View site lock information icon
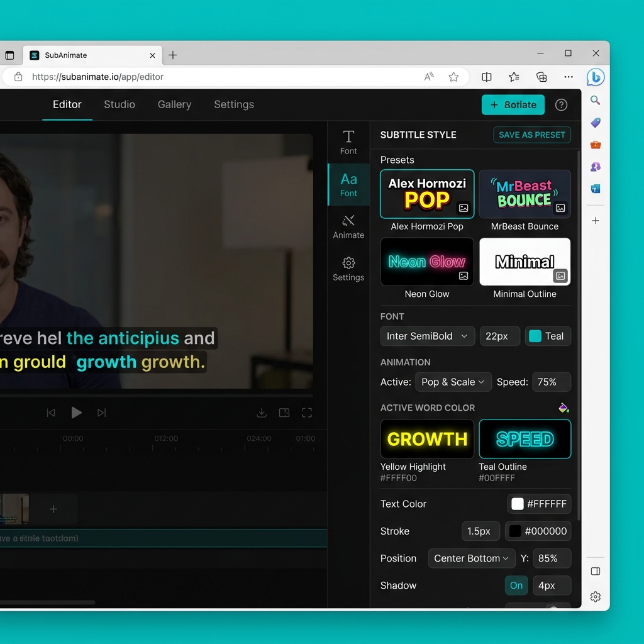Screen dimensions: 644x644 tap(18, 77)
